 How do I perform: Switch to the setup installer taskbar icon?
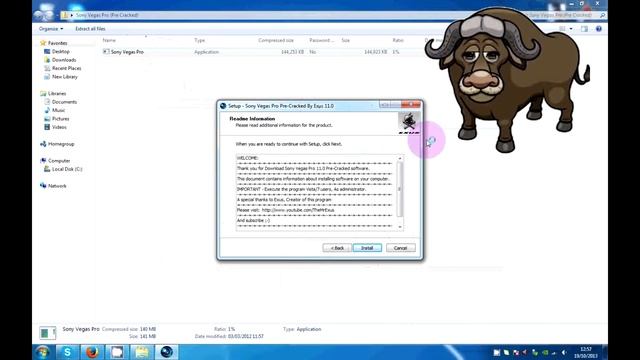167,352
